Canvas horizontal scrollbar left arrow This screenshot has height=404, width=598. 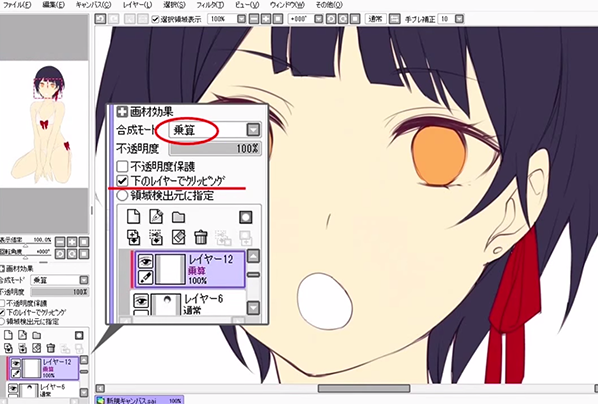coord(100,388)
